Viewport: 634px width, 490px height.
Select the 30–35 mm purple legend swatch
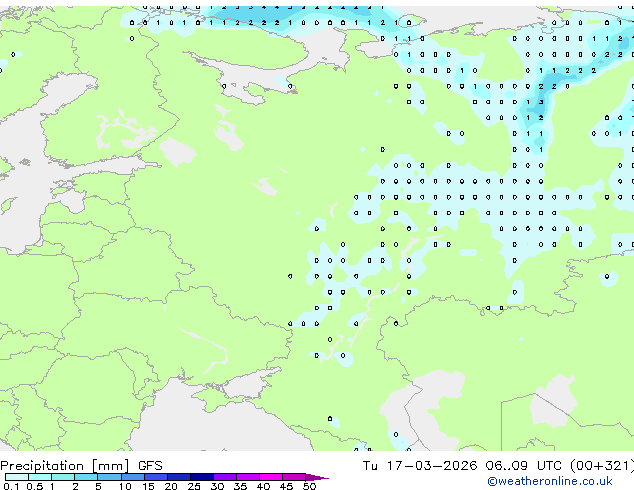[x=225, y=477]
